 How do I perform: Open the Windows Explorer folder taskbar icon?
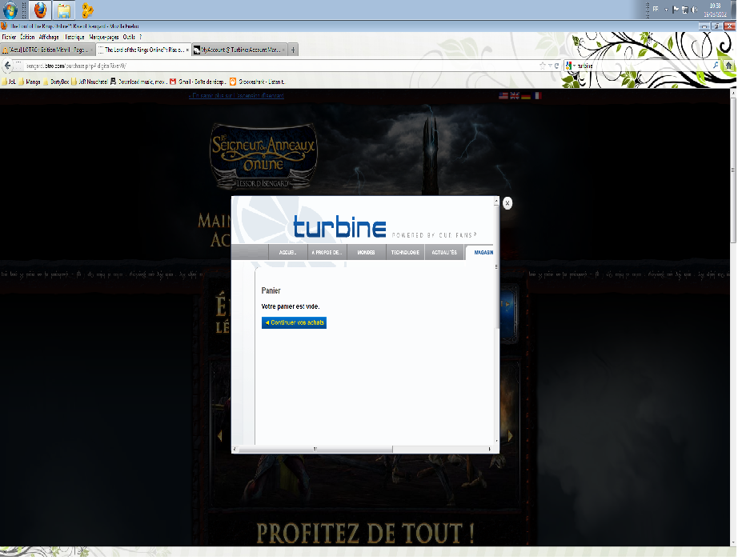point(63,10)
